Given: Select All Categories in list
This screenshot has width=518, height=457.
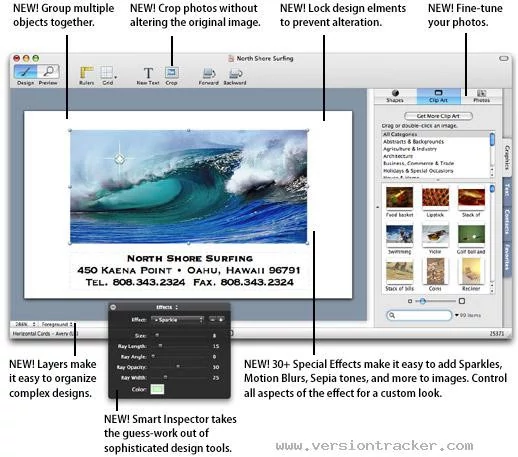Looking at the screenshot, I should (x=435, y=134).
